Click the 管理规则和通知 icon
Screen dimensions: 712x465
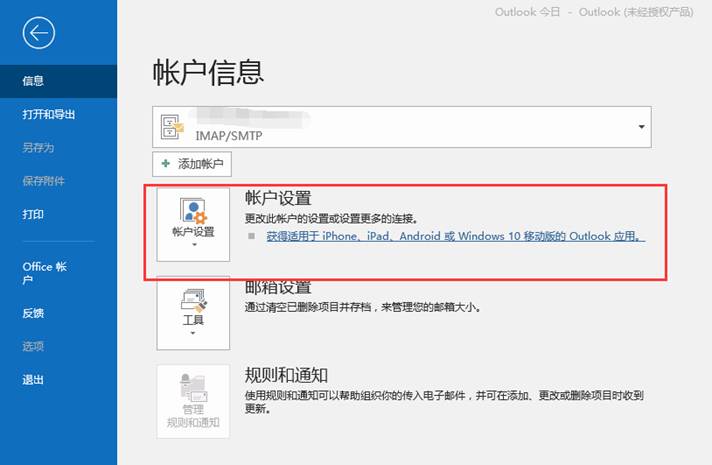point(193,388)
